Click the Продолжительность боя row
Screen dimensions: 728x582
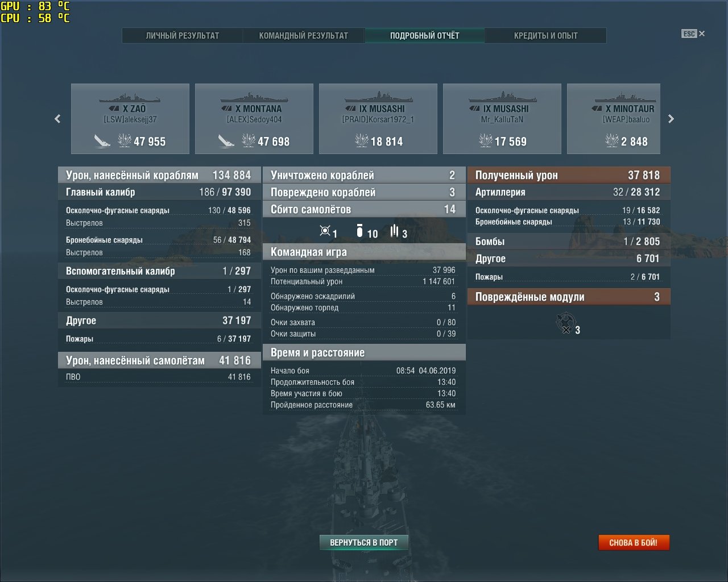[363, 382]
